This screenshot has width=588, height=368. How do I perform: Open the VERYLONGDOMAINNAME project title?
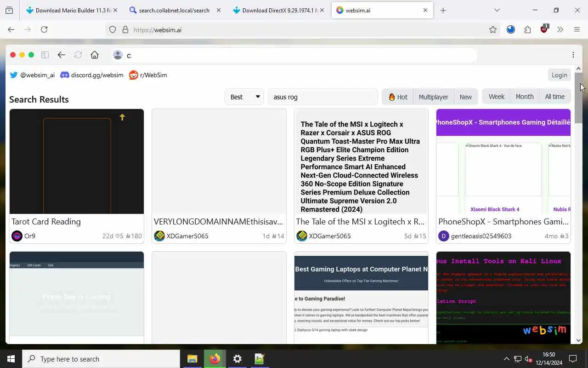point(218,222)
